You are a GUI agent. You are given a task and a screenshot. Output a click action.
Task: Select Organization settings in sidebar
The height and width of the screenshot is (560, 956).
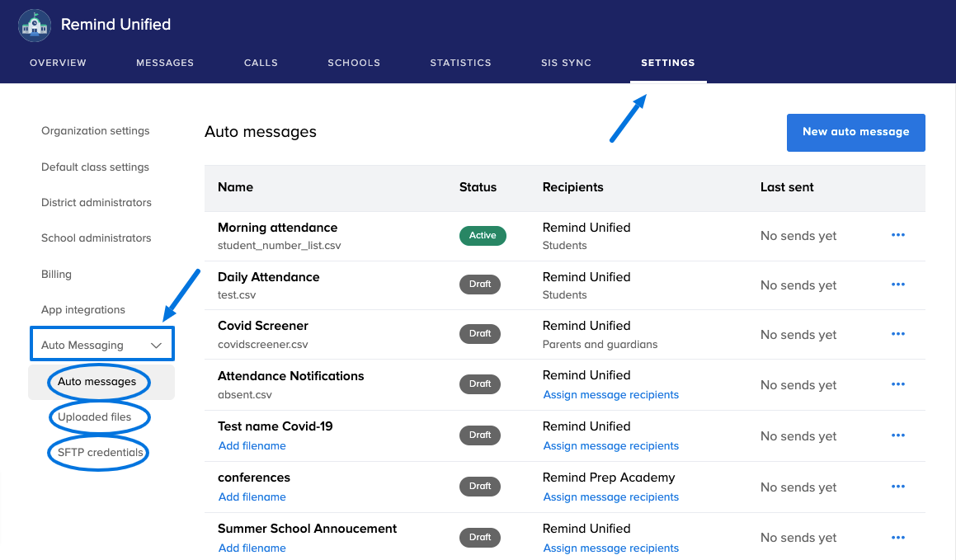pos(96,131)
